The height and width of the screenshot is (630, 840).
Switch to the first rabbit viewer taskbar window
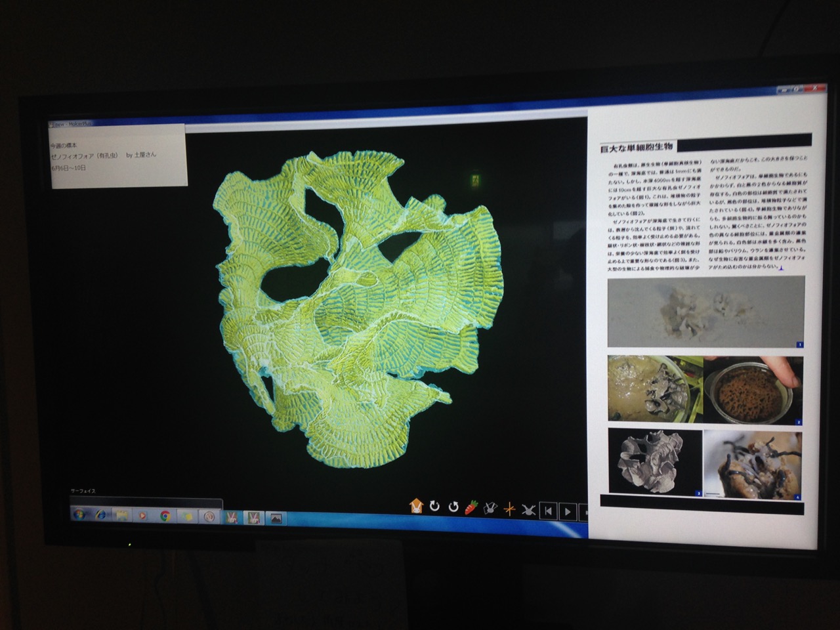click(232, 518)
